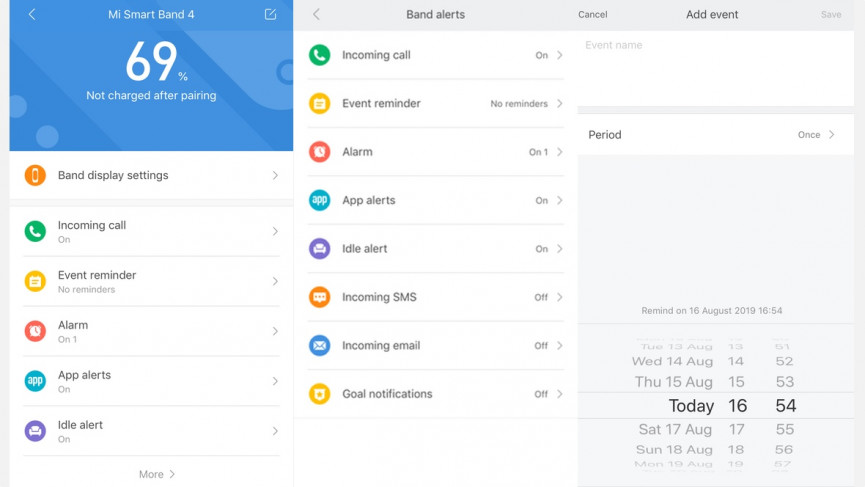Open Goal notifications Off status
865x487 pixels.
click(x=541, y=394)
